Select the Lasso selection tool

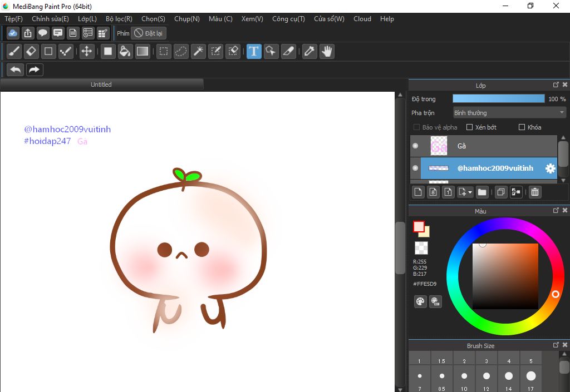point(181,52)
